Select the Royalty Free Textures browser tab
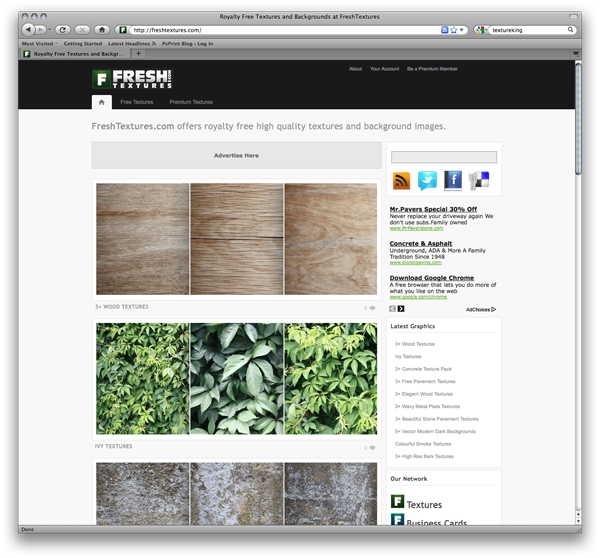 tap(74, 54)
